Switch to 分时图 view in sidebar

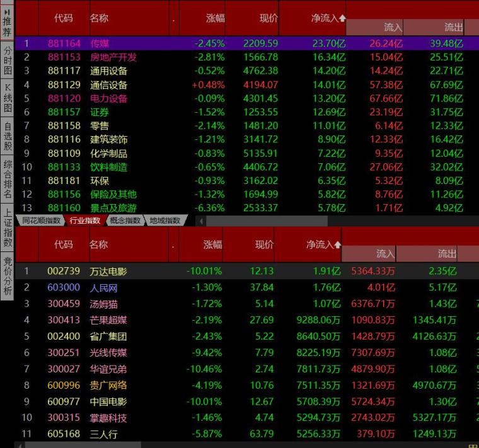pyautogui.click(x=7, y=60)
